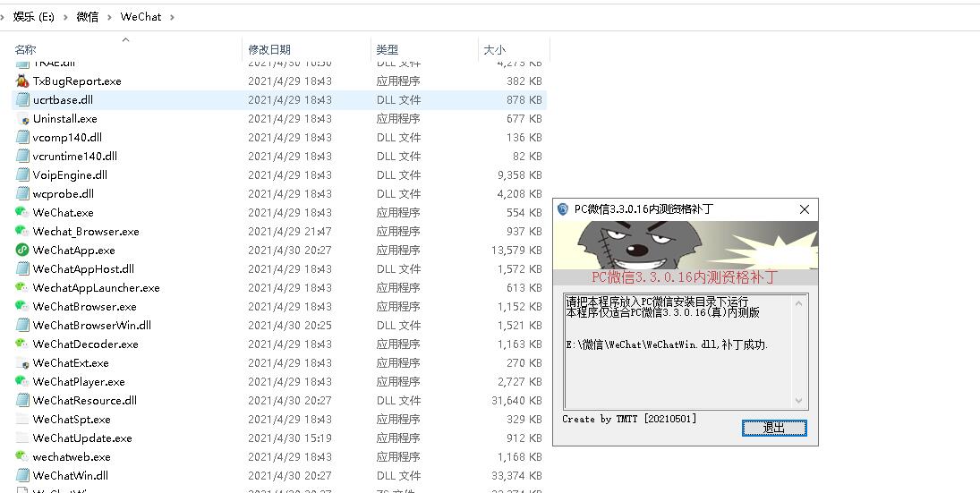Viewport: 980px width, 493px height.
Task: Go to 微信 folder in address bar
Action: [88, 17]
